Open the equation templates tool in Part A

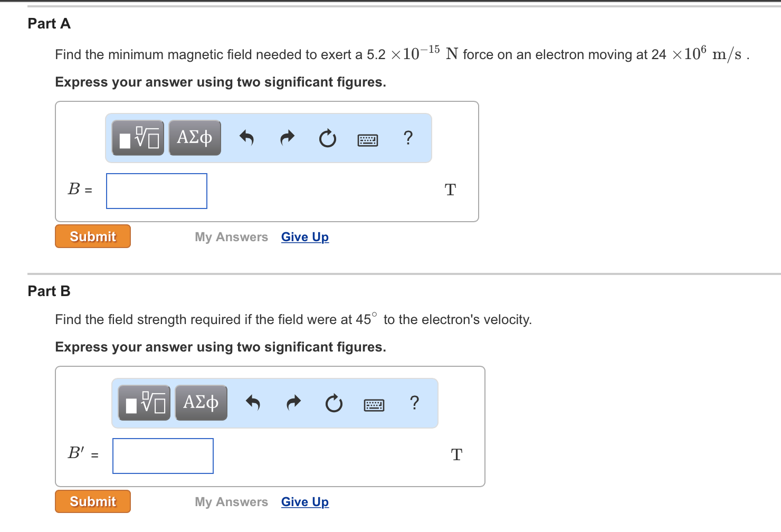coord(138,138)
